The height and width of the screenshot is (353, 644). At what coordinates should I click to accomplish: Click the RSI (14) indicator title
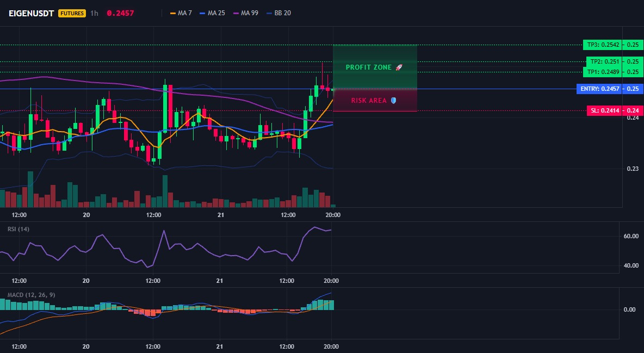(x=18, y=229)
